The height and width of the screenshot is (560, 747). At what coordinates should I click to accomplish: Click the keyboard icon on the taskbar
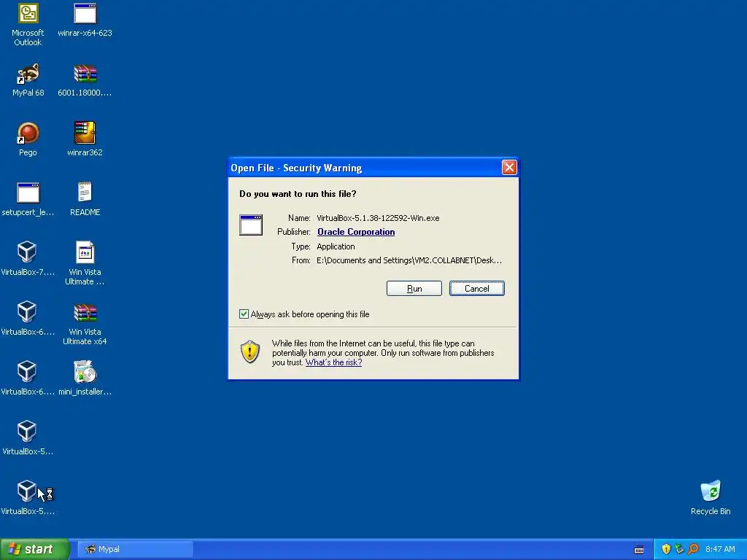point(639,550)
